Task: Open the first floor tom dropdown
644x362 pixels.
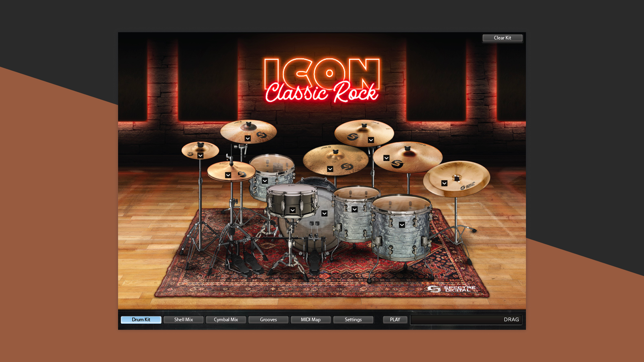Action: coord(355,209)
